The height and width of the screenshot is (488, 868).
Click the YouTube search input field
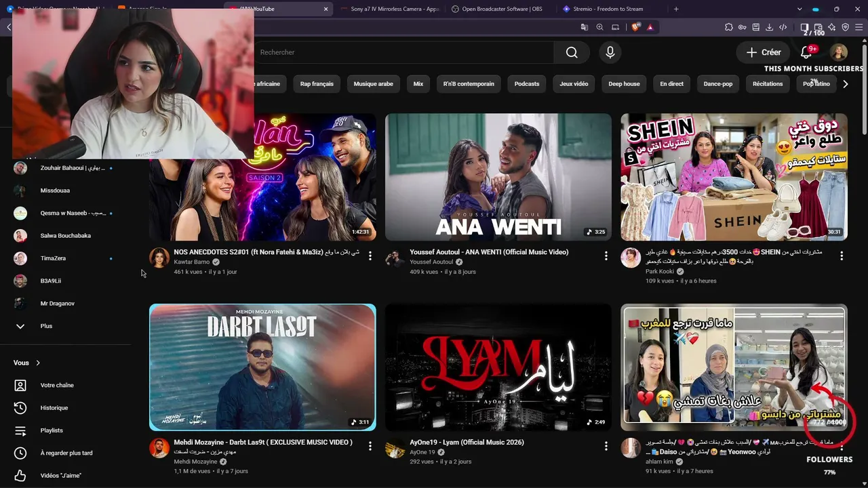point(403,52)
